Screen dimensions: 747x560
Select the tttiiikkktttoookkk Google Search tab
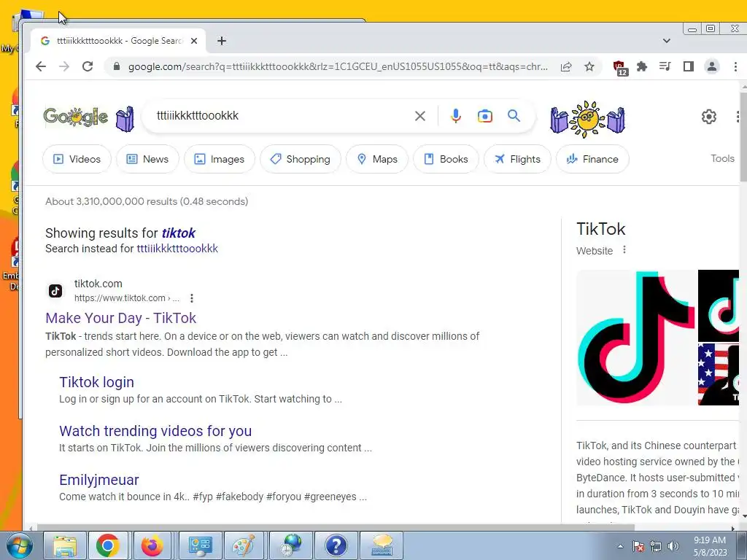[118, 41]
